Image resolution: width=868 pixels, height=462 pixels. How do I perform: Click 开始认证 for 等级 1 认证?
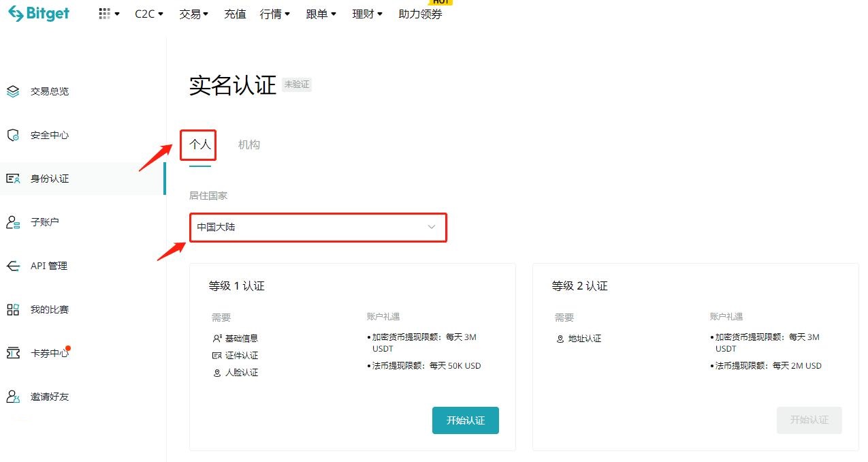465,420
